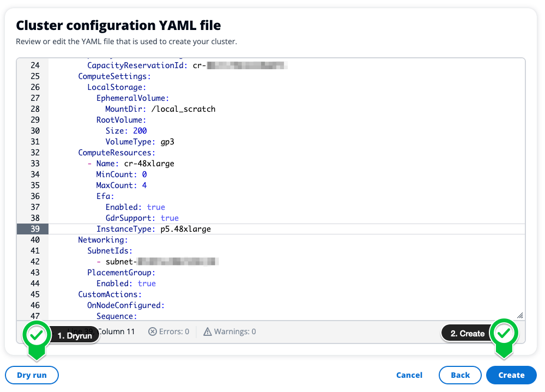Click the Cancel link
This screenshot has width=545, height=392.
(x=409, y=375)
